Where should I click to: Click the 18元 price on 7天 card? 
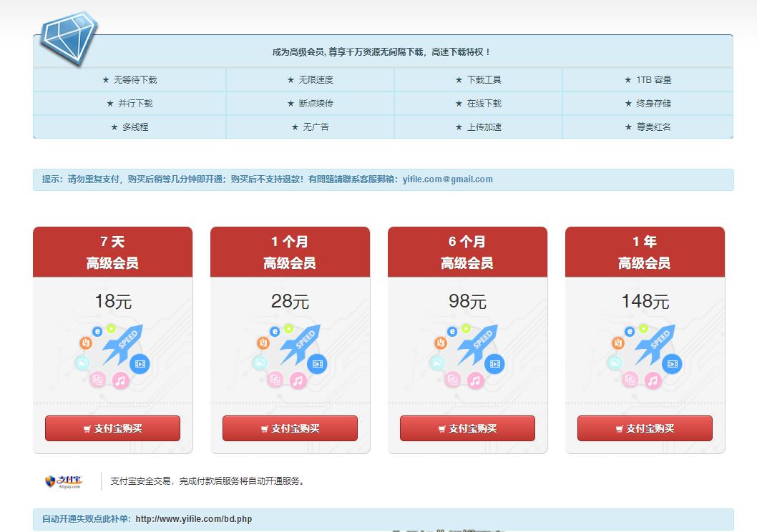[112, 301]
